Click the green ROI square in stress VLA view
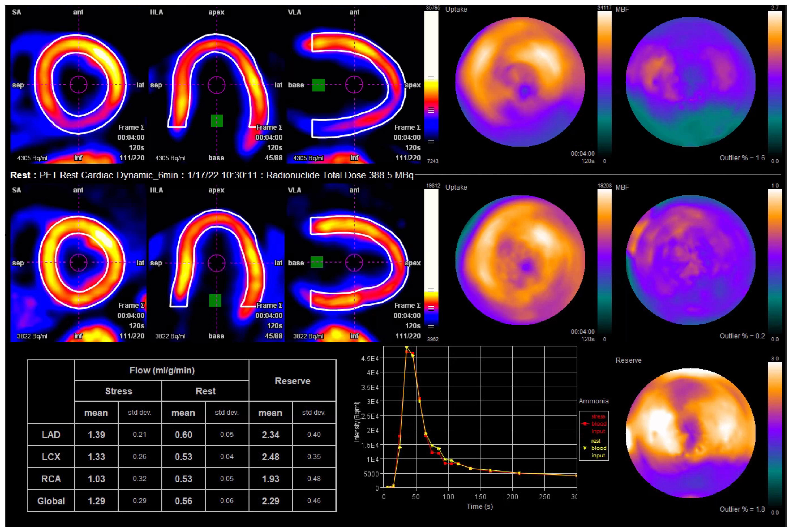Viewport: 792px width, 532px height. 318,85
